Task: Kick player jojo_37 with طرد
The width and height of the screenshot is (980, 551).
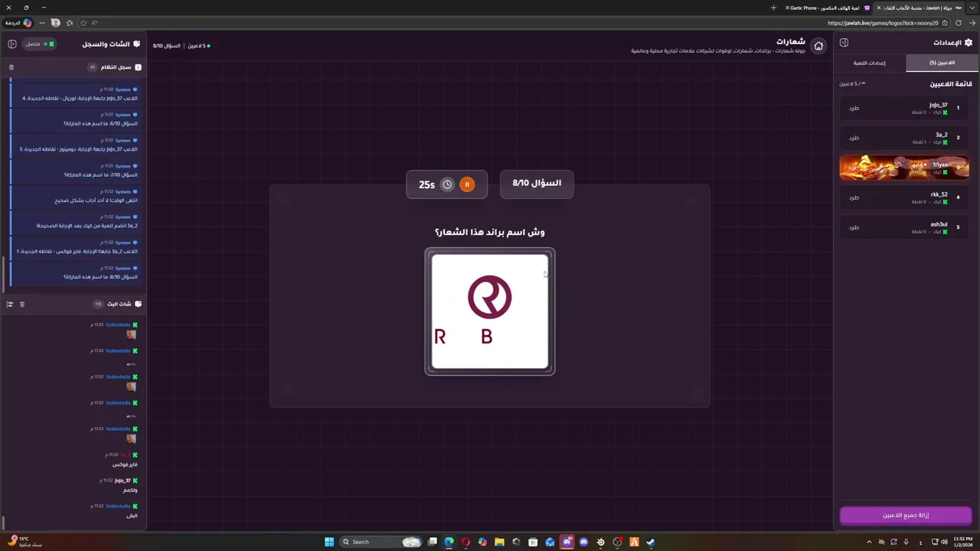Action: tap(854, 108)
